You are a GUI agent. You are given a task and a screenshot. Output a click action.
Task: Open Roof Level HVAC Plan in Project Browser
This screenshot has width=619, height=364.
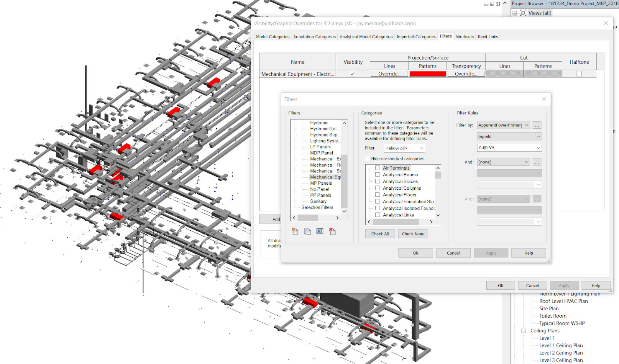564,301
